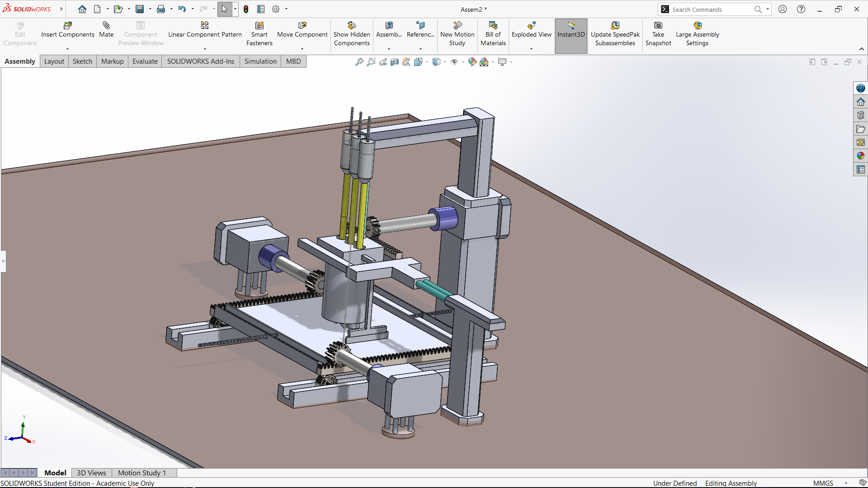Open Large Assembly Settings
The image size is (868, 488).
(698, 34)
